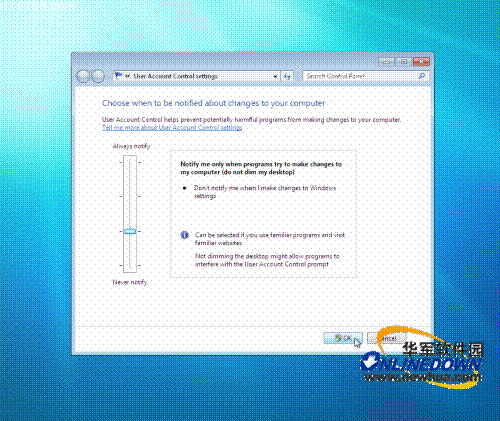Click the search magnifier icon
The height and width of the screenshot is (421, 500).
[x=422, y=76]
